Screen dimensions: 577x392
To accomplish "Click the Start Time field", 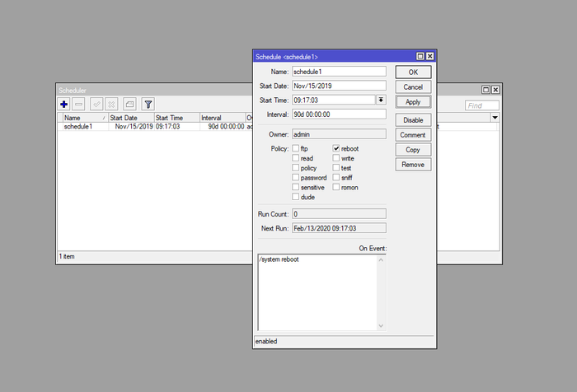I will tap(334, 100).
